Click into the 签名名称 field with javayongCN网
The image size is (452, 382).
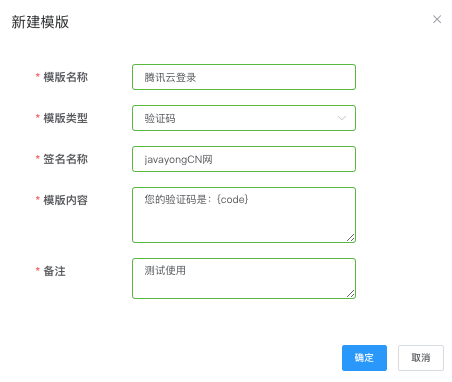244,159
